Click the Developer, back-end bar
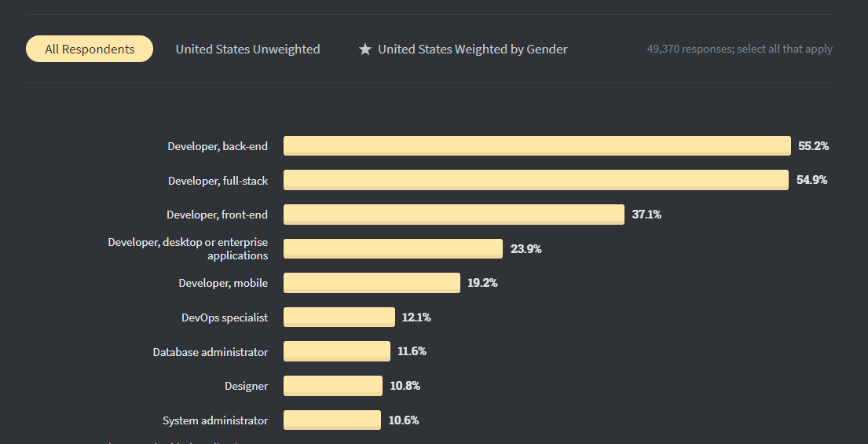The height and width of the screenshot is (444, 868). pyautogui.click(x=537, y=146)
